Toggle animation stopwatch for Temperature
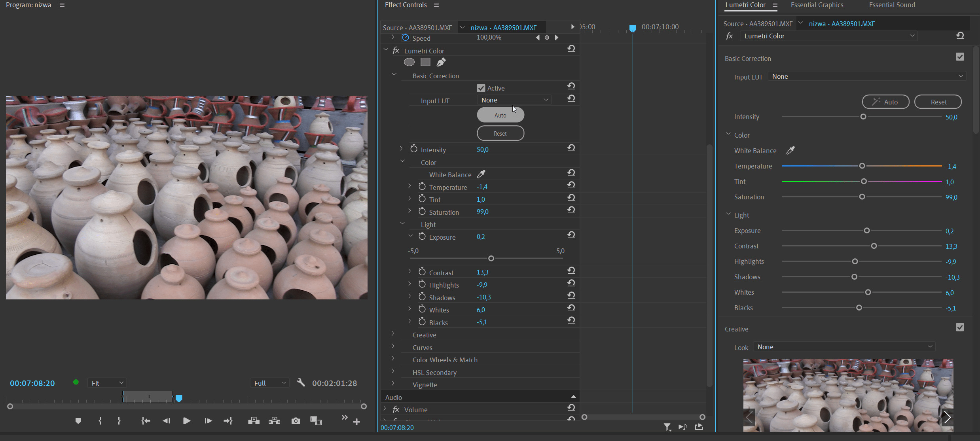This screenshot has width=980, height=441. (422, 186)
